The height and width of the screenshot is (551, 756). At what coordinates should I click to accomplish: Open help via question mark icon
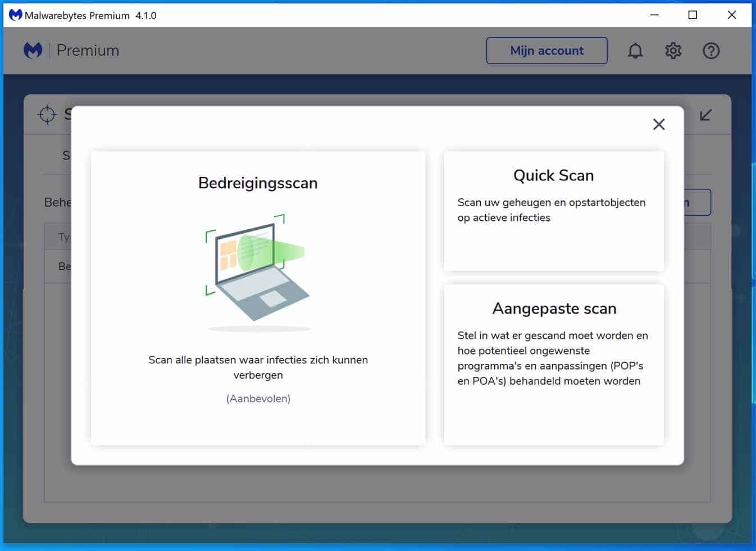(711, 51)
